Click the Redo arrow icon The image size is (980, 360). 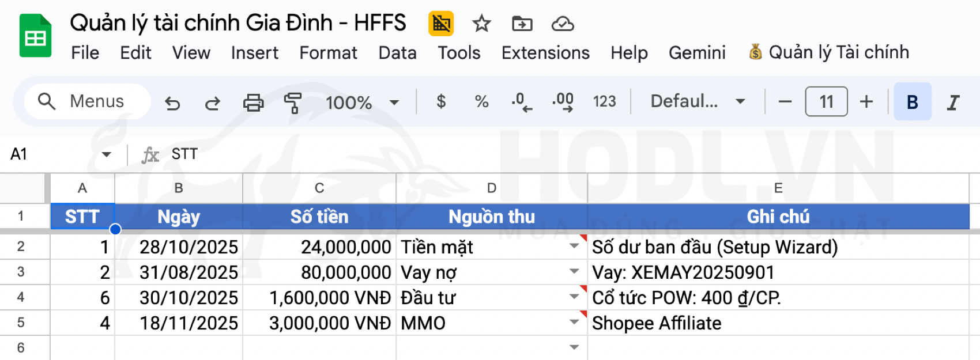pyautogui.click(x=213, y=103)
